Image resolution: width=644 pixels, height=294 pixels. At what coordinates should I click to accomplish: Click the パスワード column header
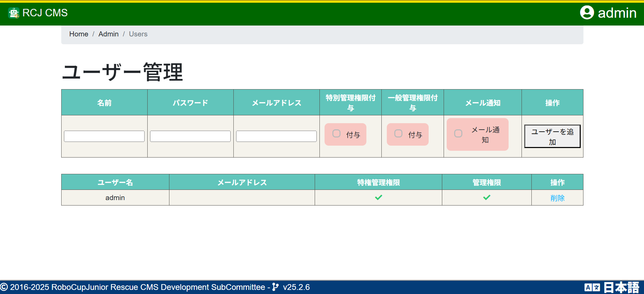tap(190, 103)
